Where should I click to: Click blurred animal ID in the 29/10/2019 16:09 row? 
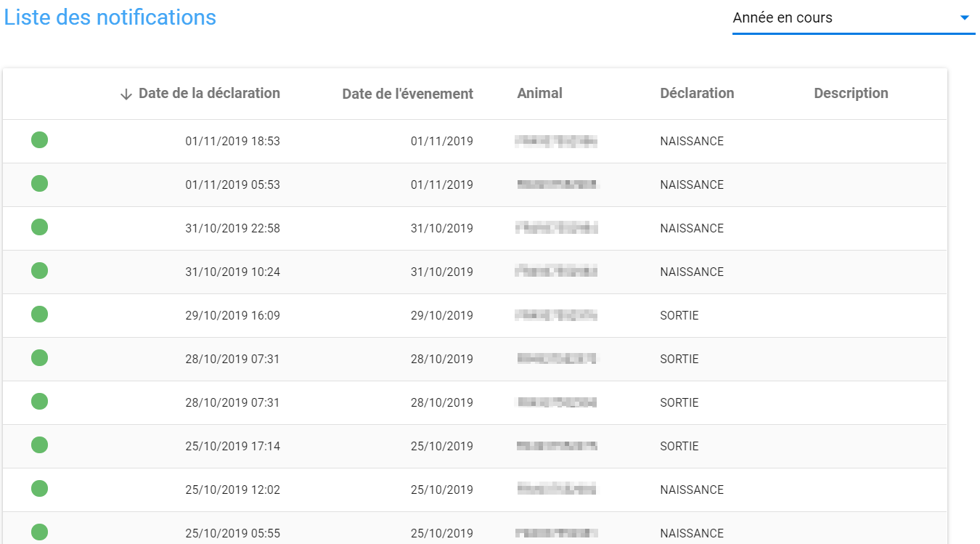click(x=557, y=315)
